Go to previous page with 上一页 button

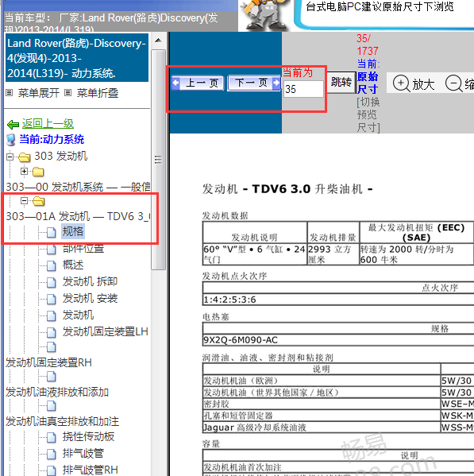click(x=198, y=83)
